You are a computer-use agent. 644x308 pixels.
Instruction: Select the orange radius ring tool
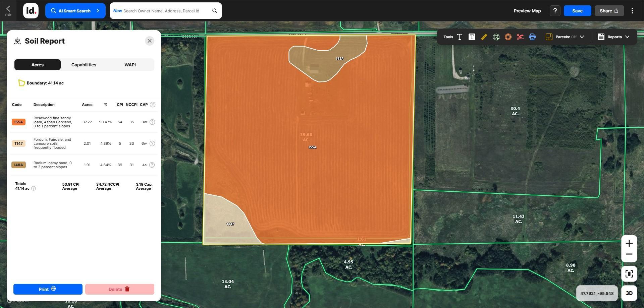(x=508, y=37)
